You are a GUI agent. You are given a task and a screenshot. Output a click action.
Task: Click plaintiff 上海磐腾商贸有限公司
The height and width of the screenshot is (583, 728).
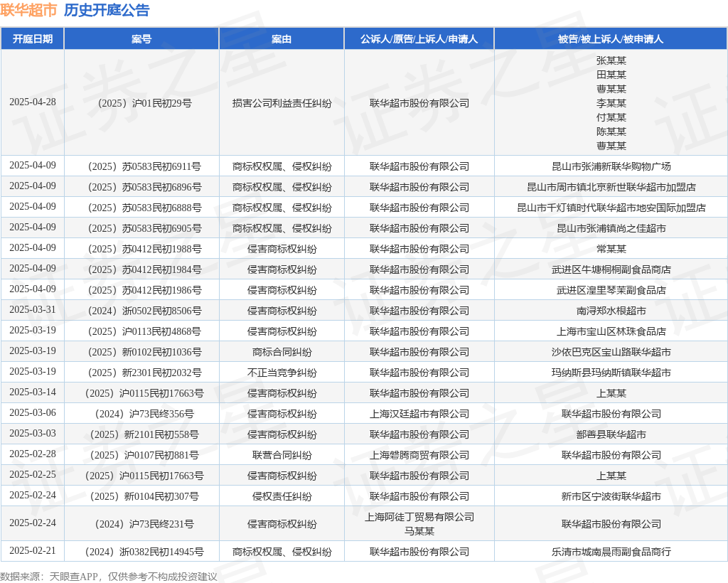[419, 455]
